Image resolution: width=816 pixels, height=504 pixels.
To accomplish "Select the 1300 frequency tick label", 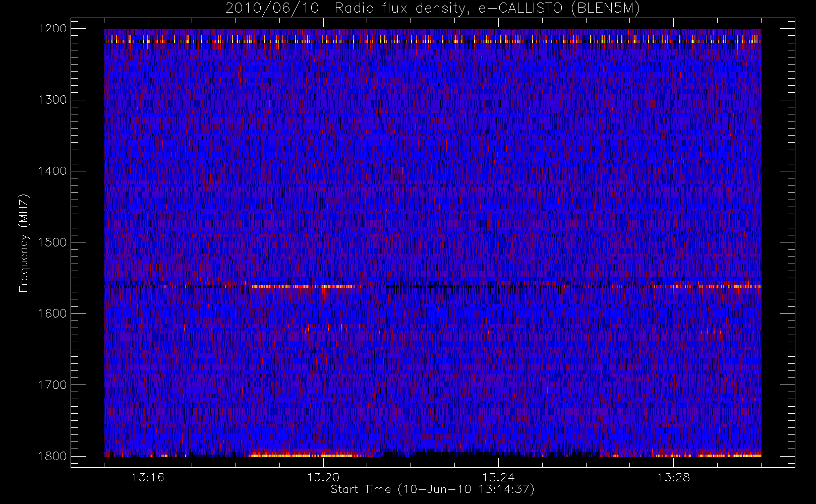I will (52, 100).
